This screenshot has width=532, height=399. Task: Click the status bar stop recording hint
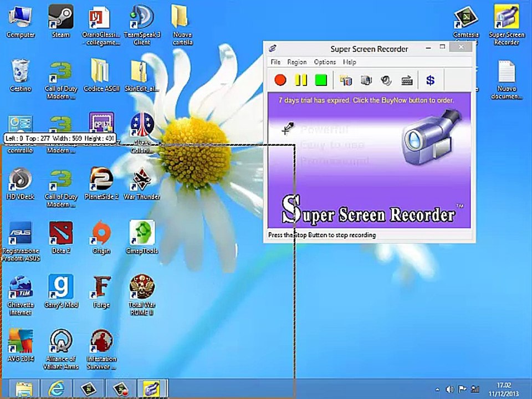[x=322, y=235]
